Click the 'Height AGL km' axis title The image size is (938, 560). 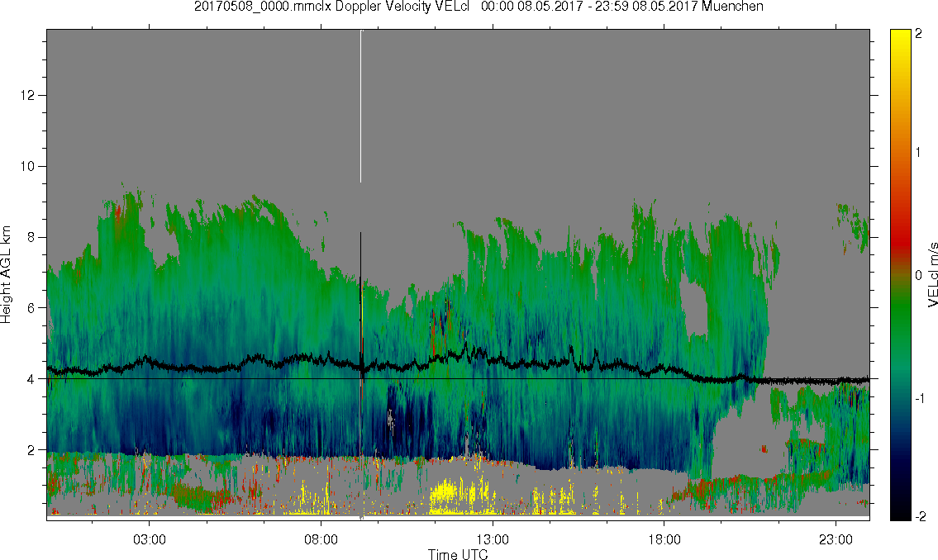[x=6, y=275]
